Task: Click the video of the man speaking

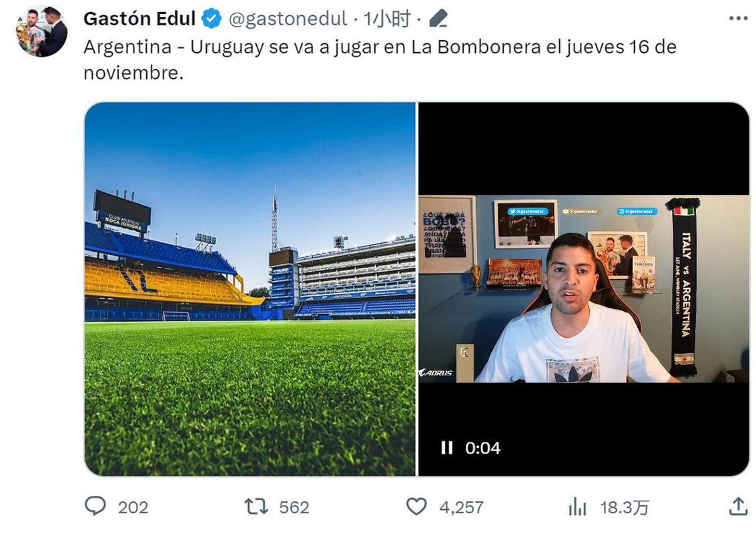Action: [x=583, y=288]
